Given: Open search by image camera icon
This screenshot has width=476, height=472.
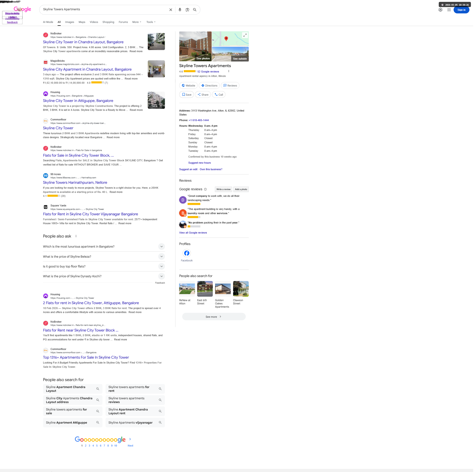Looking at the screenshot, I should click(x=188, y=10).
